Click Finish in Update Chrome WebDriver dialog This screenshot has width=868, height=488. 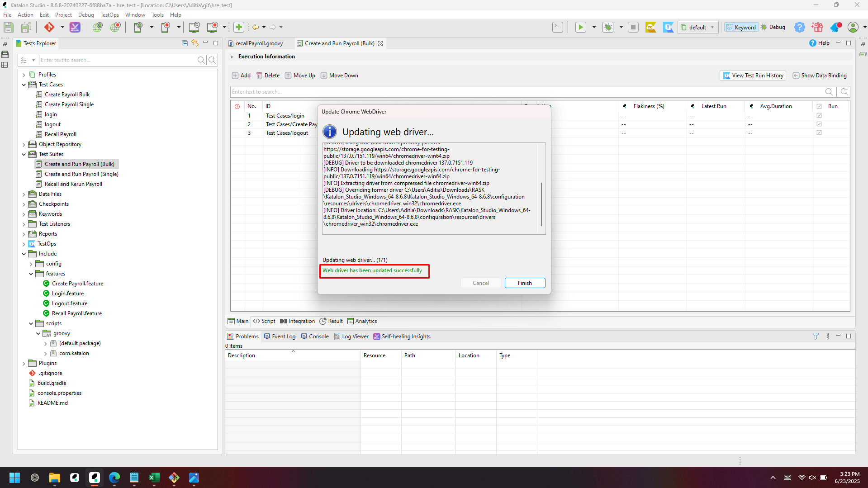click(x=525, y=283)
